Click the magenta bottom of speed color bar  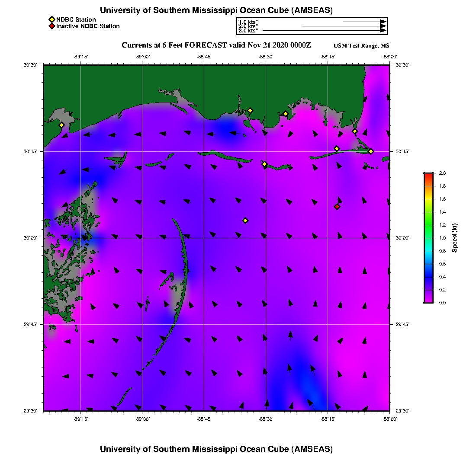point(428,301)
